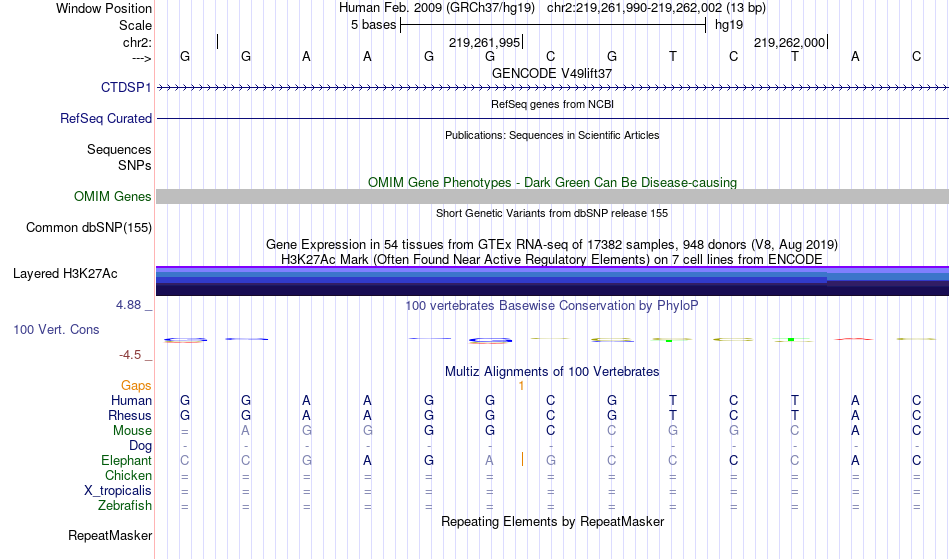Screen dimensions: 950x559
Task: Click the RefSeq Curated track label
Action: tap(106, 118)
